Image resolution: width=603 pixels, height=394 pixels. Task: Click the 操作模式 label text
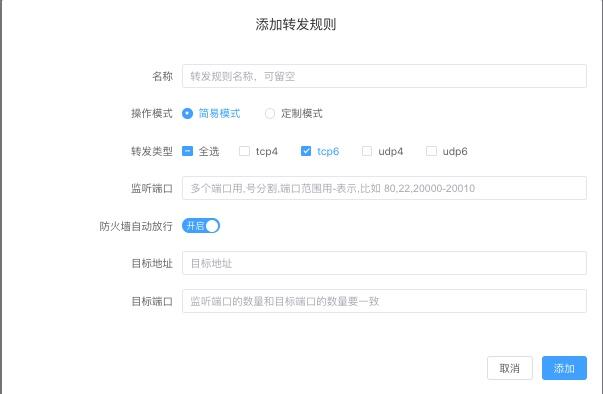(x=152, y=113)
